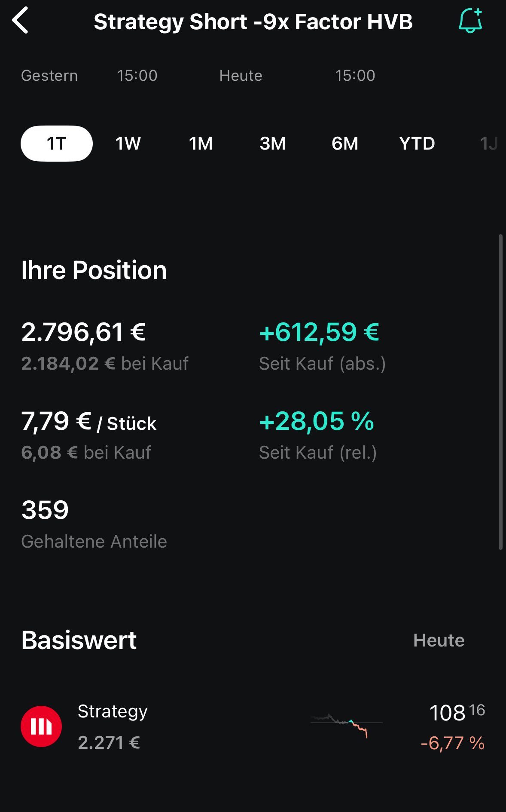This screenshot has width=506, height=812.
Task: Tap the +28,05 % relative gain
Action: pyautogui.click(x=316, y=421)
